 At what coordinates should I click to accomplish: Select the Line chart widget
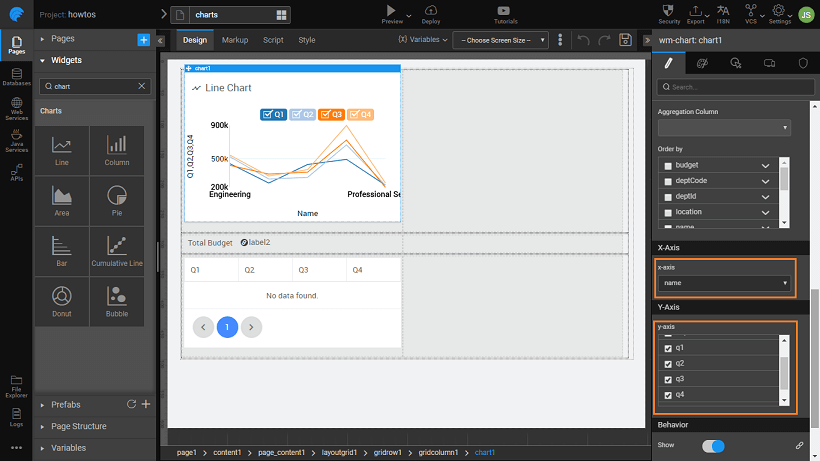pos(62,150)
